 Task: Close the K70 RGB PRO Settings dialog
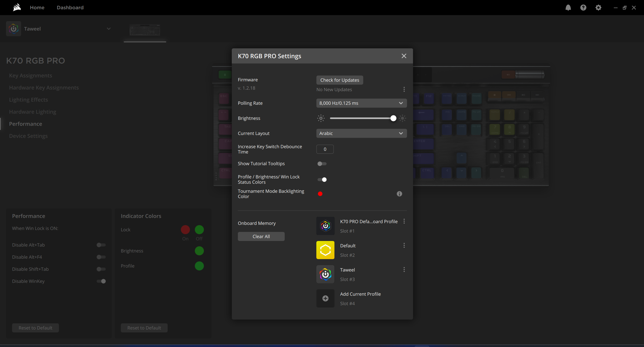(404, 56)
